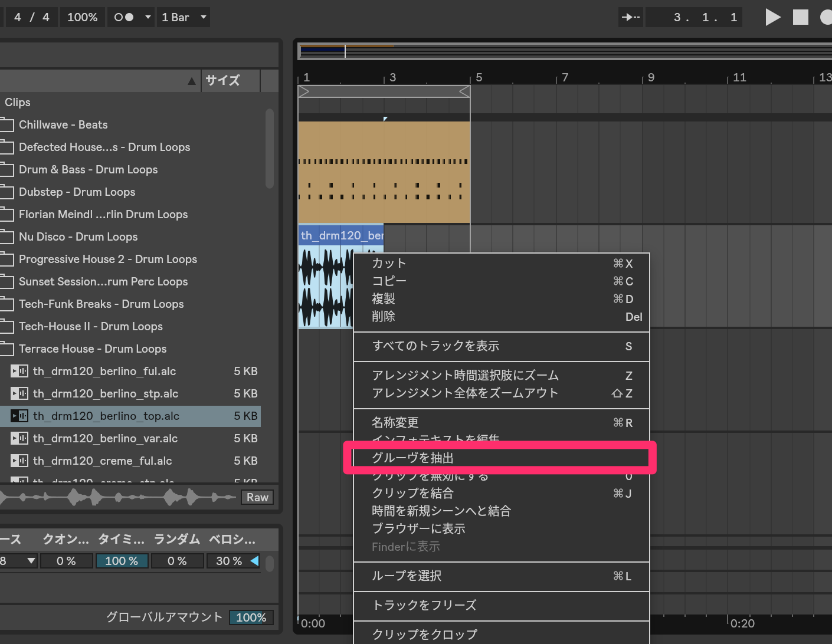Click the groove timing 100 % value
The width and height of the screenshot is (832, 644).
(122, 561)
